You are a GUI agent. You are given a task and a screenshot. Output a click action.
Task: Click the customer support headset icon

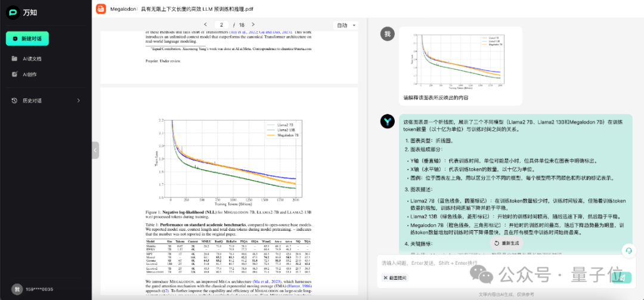(628, 250)
